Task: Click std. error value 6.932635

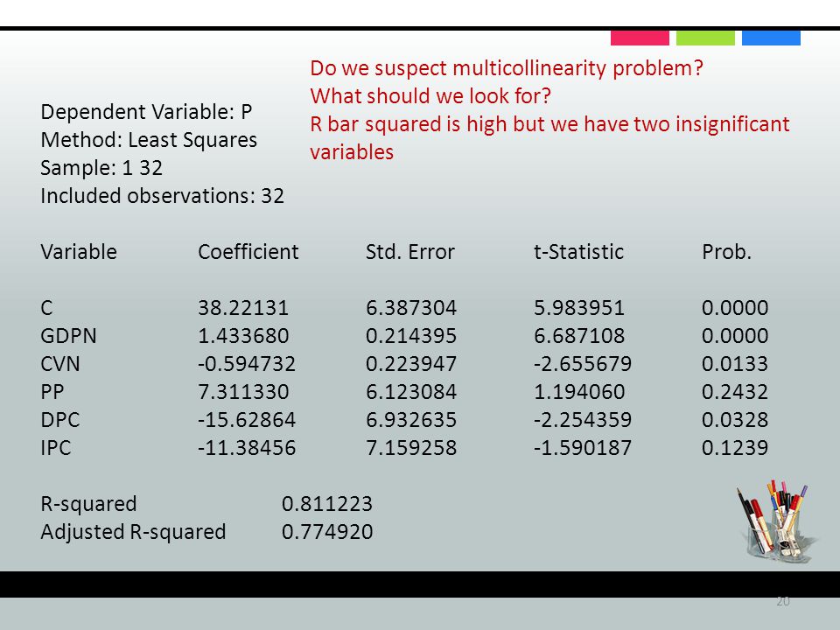Action: [x=411, y=419]
